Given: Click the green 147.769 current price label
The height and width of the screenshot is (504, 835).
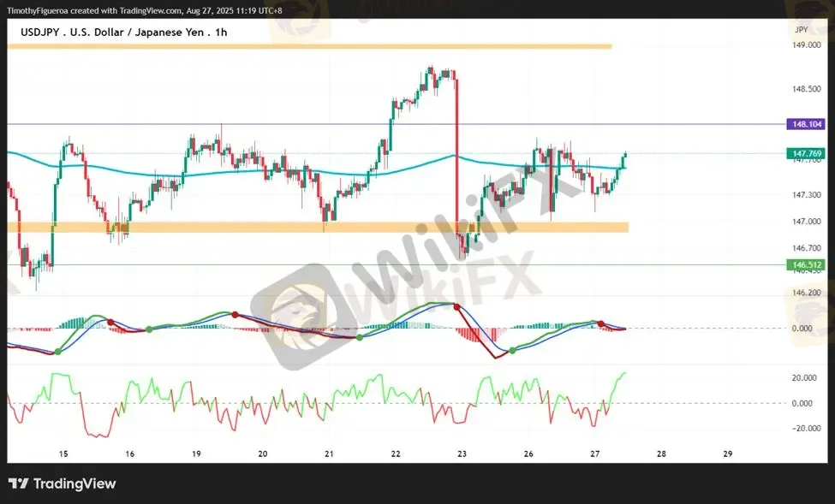Looking at the screenshot, I should click(x=807, y=153).
